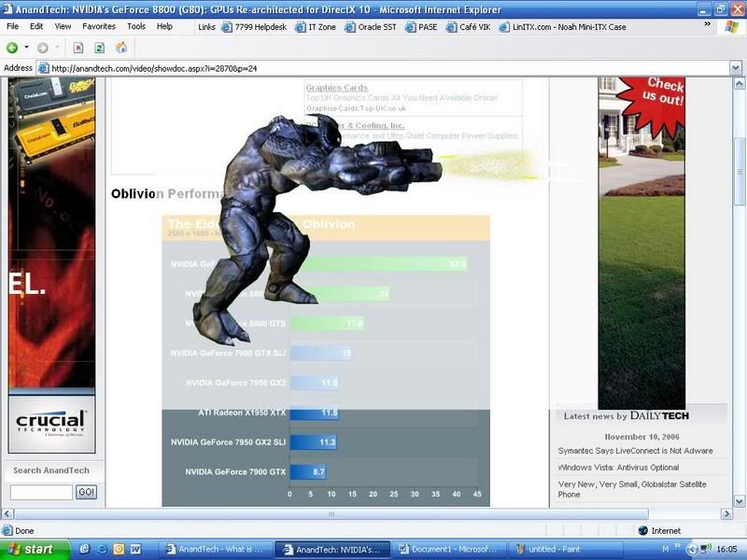The height and width of the screenshot is (560, 747).
Task: Refresh the page via the toolbar icon
Action: [x=100, y=48]
